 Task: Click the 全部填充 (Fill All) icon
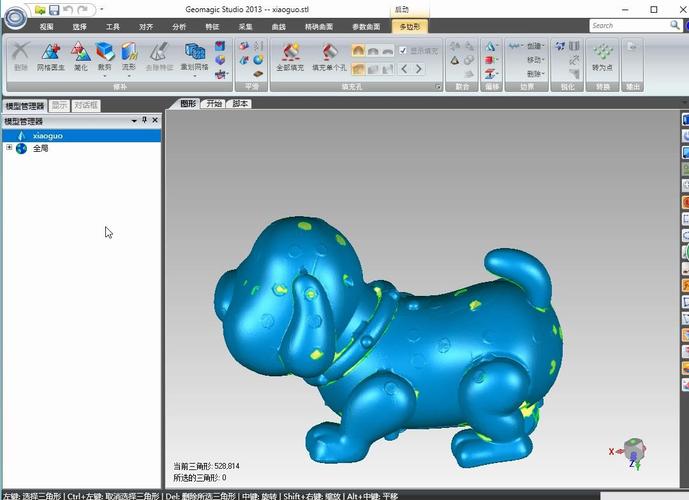(290, 57)
